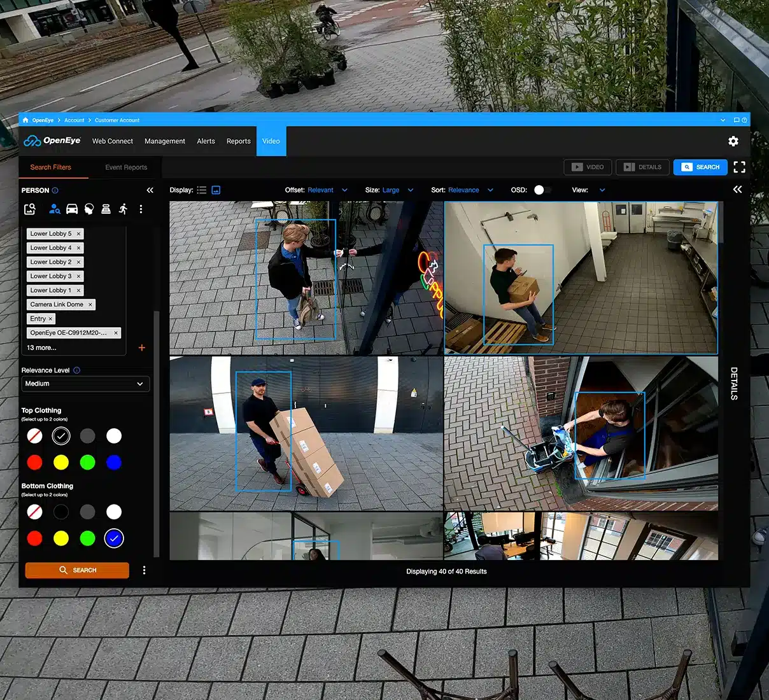Viewport: 769px width, 700px height.
Task: Open the Alerts menu
Action: click(x=206, y=141)
